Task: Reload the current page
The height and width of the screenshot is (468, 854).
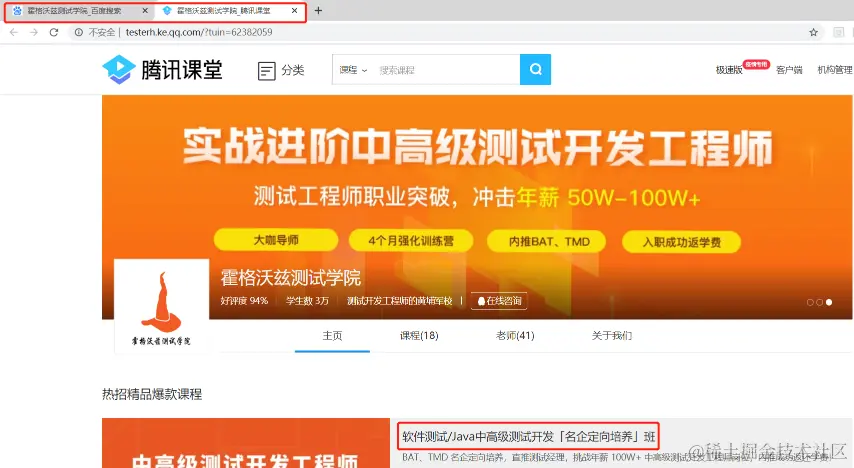Action: tap(54, 33)
